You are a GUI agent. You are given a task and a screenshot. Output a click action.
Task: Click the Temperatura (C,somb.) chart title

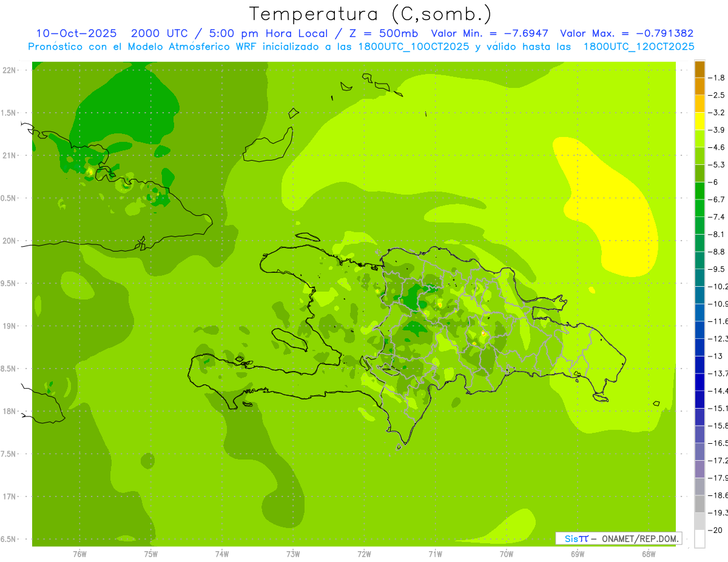(x=370, y=13)
